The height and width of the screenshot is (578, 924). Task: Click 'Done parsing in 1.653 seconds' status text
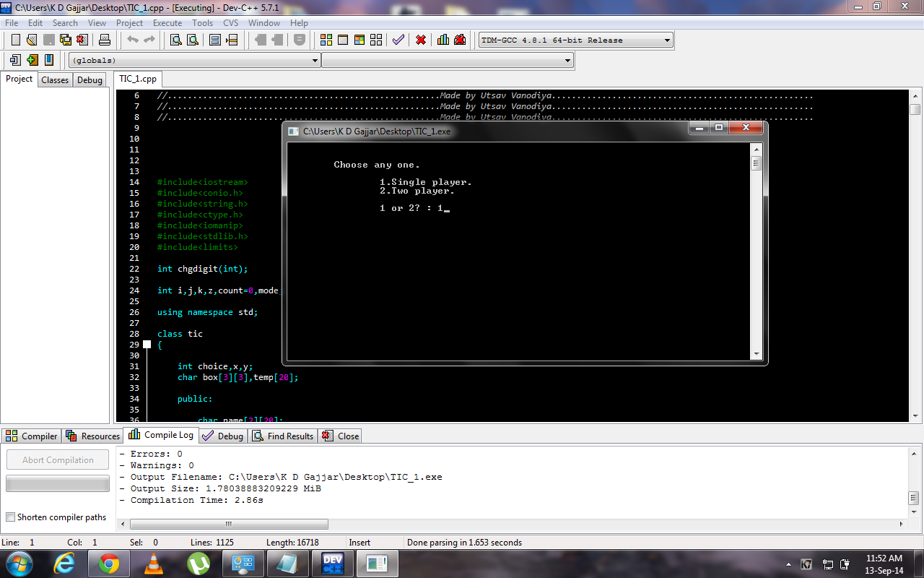[464, 542]
